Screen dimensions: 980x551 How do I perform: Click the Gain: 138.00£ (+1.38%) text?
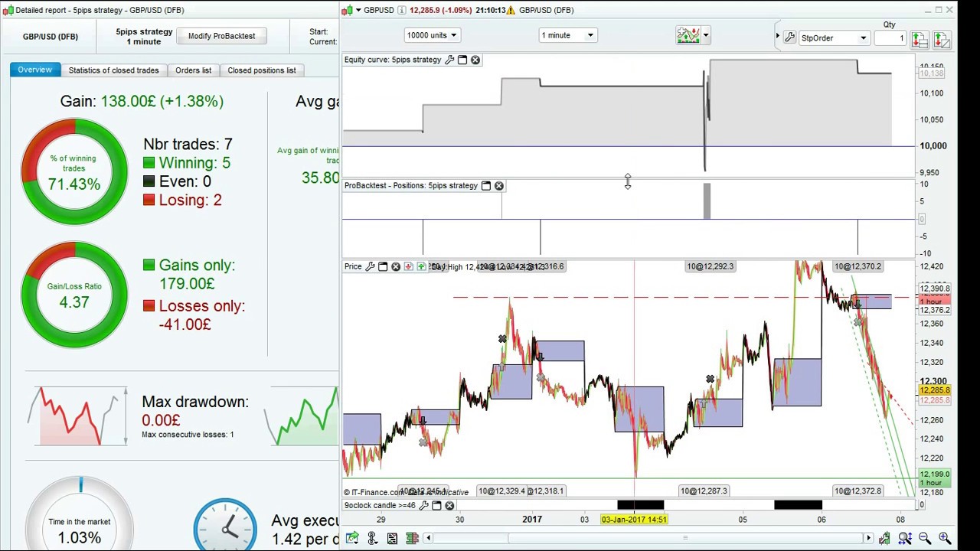(142, 101)
